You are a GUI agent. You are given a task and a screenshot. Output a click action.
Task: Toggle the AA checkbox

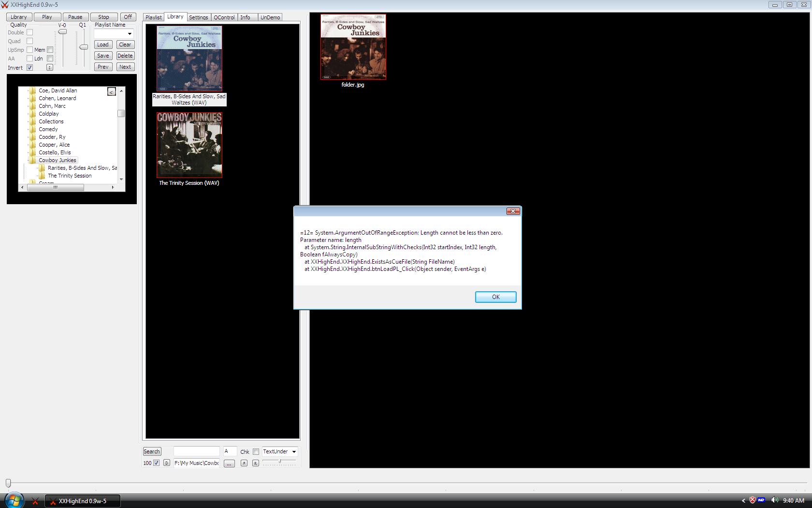[x=29, y=59]
